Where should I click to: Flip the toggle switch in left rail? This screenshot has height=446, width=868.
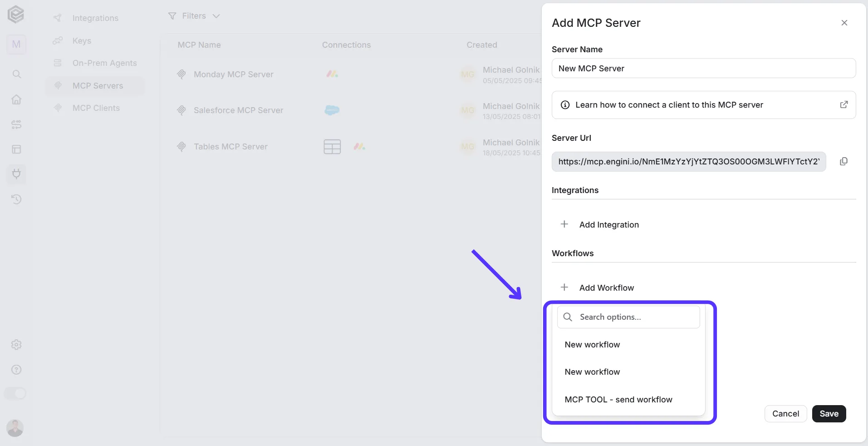tap(15, 393)
